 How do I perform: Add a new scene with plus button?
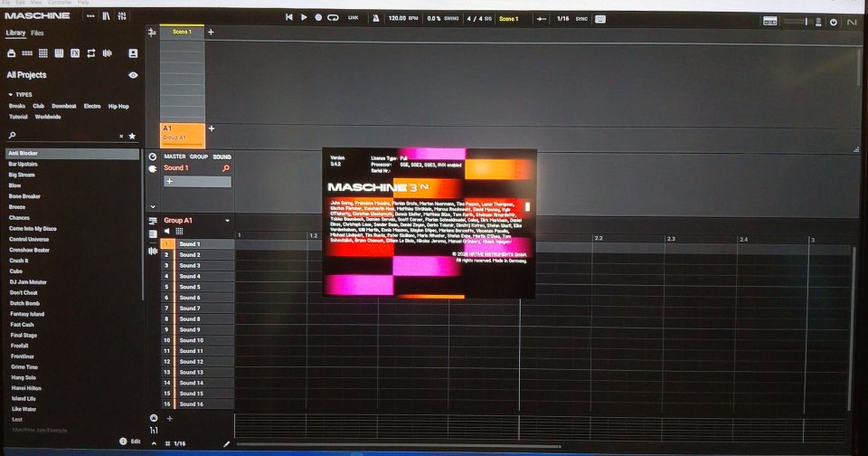point(211,33)
